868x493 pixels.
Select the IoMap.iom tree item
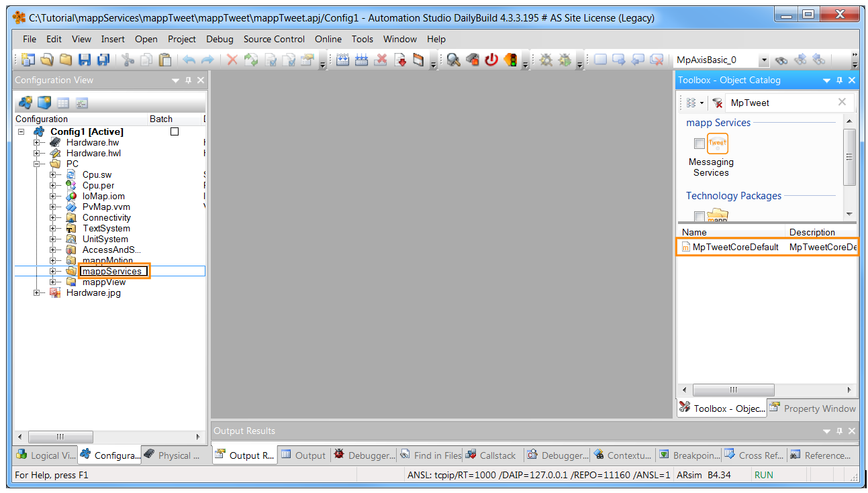103,196
